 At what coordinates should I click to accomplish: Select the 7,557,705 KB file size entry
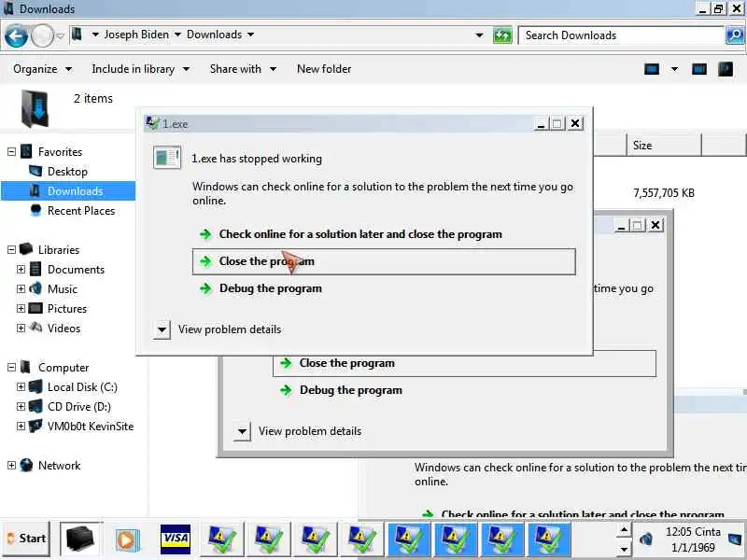[x=664, y=193]
